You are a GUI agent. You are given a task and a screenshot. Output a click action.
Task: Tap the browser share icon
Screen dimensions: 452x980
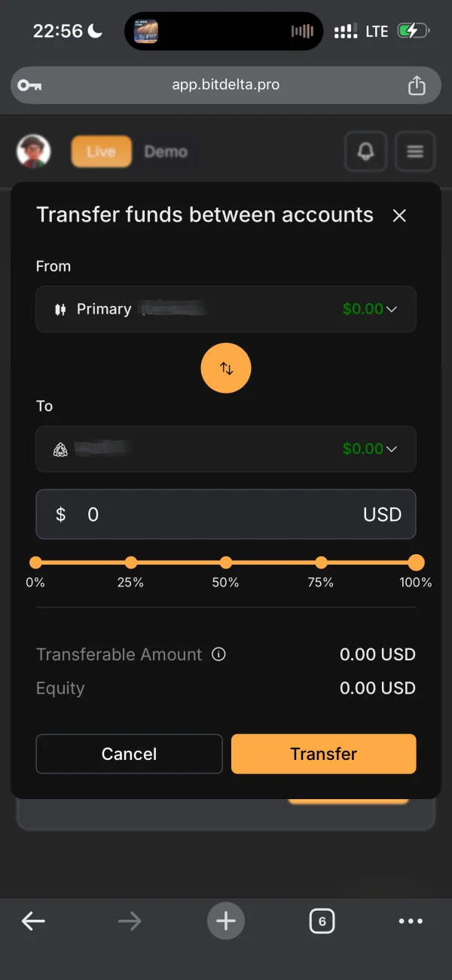[x=417, y=86]
